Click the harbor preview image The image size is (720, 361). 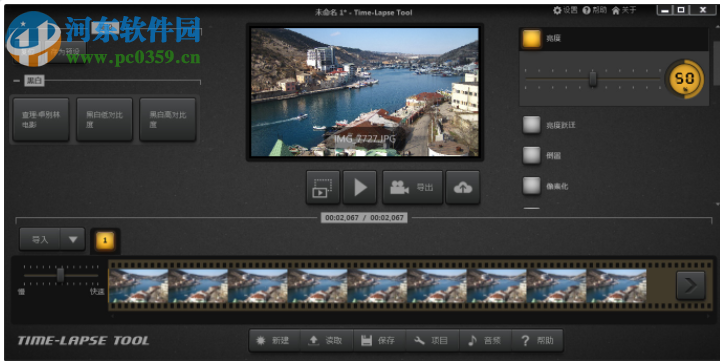click(x=365, y=92)
